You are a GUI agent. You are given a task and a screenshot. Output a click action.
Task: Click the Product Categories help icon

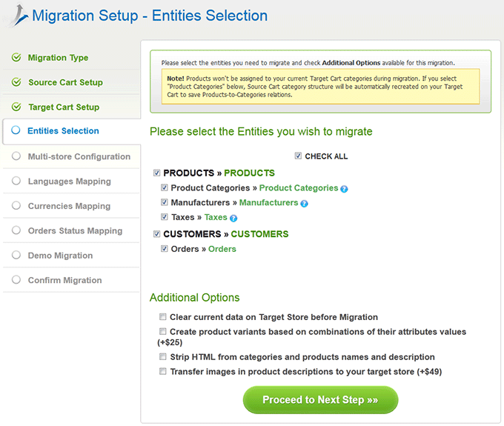[344, 189]
